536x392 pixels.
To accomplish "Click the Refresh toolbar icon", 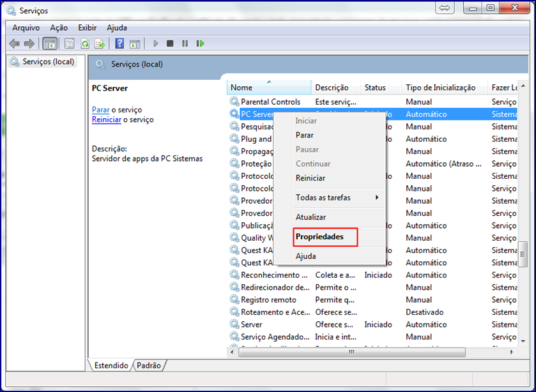I will (x=84, y=43).
